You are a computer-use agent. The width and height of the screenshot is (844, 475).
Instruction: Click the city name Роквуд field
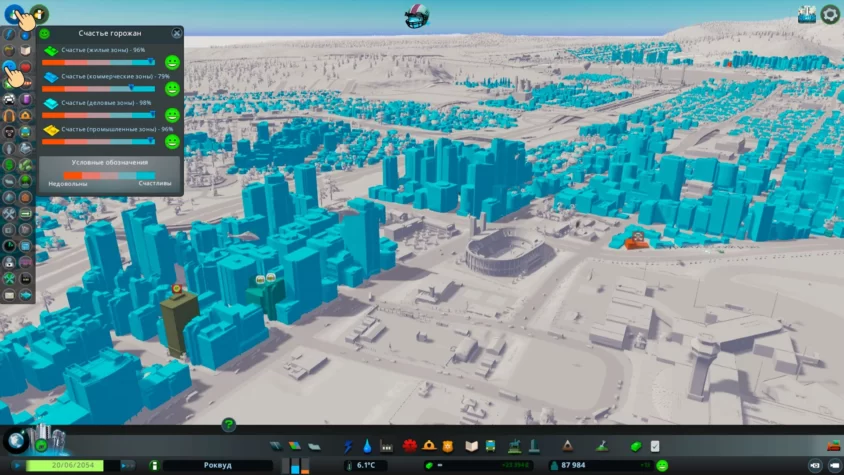click(217, 465)
